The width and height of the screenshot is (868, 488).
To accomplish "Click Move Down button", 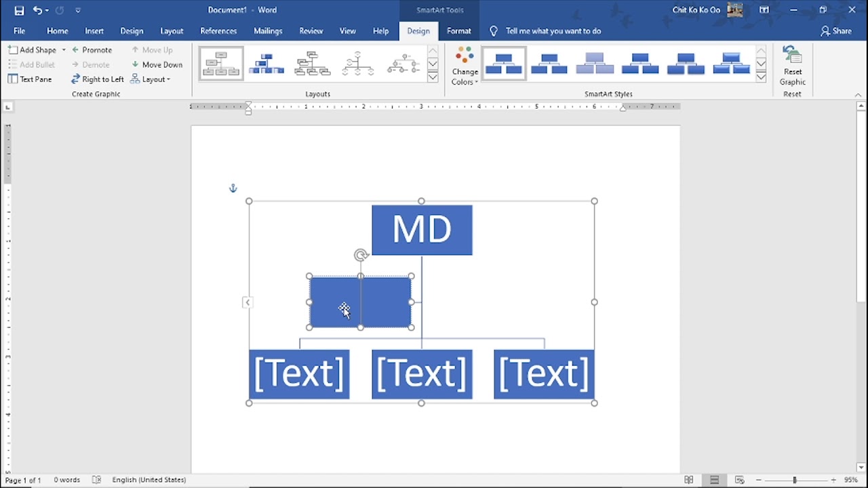I will [157, 65].
